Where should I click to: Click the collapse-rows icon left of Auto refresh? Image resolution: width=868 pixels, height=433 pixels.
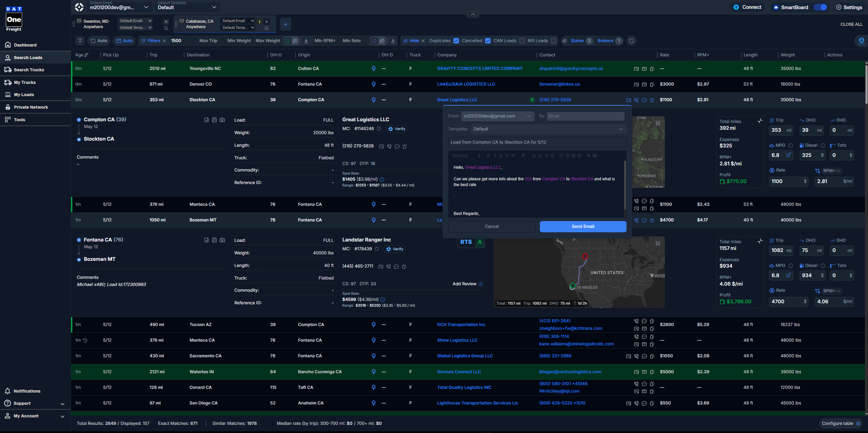click(80, 41)
